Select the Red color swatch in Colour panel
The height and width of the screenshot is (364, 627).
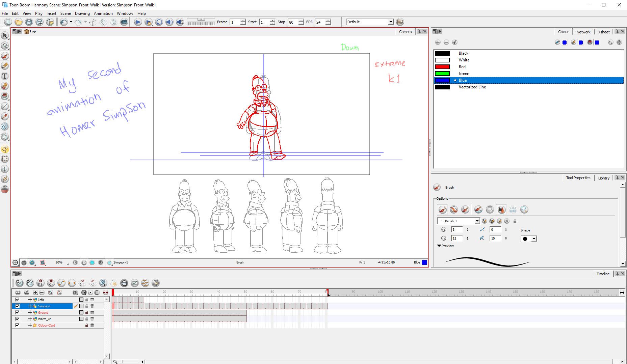tap(442, 66)
